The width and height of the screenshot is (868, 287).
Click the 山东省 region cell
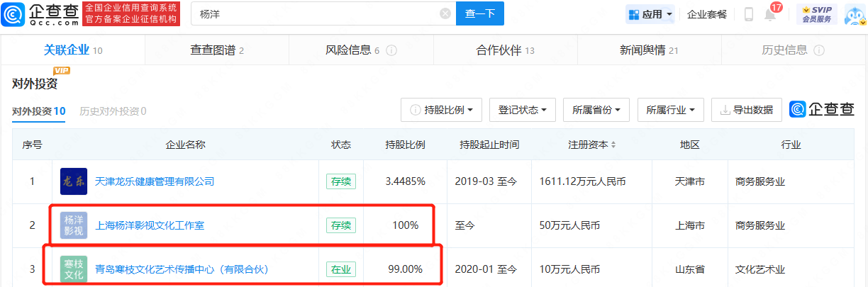690,269
